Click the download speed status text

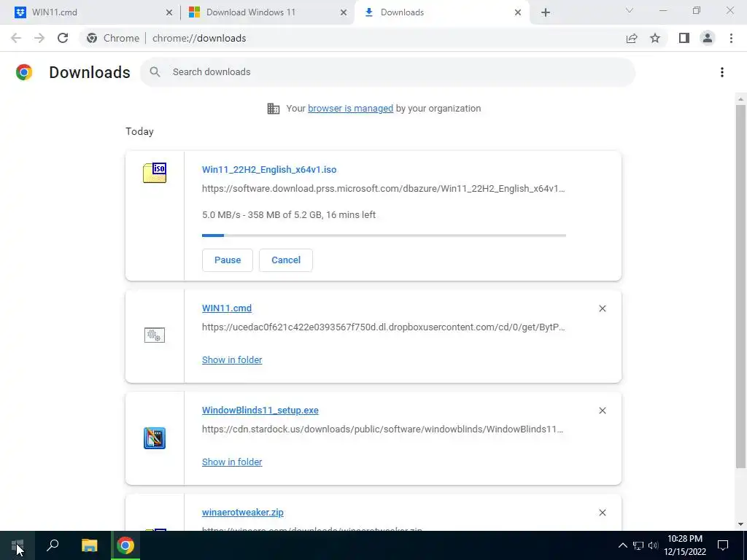click(289, 215)
